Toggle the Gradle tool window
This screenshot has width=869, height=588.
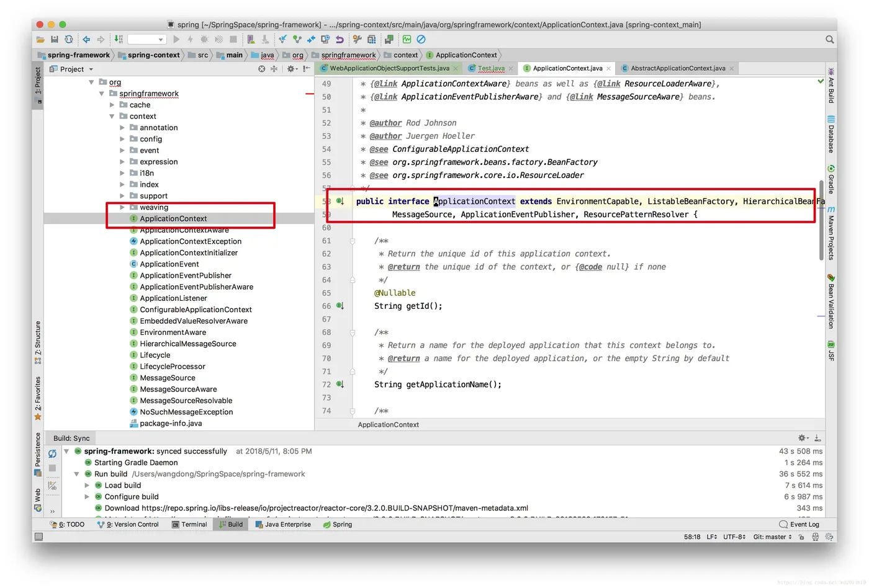(x=831, y=179)
